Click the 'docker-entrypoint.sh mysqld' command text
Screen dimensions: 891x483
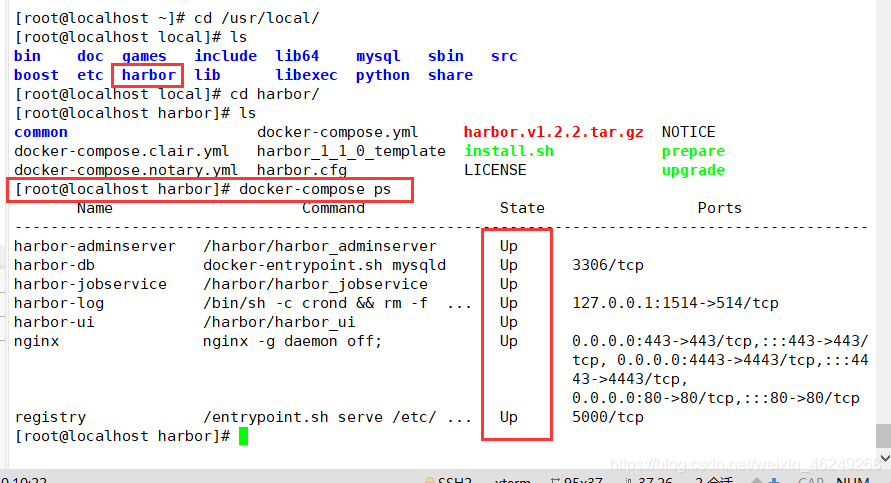point(324,265)
